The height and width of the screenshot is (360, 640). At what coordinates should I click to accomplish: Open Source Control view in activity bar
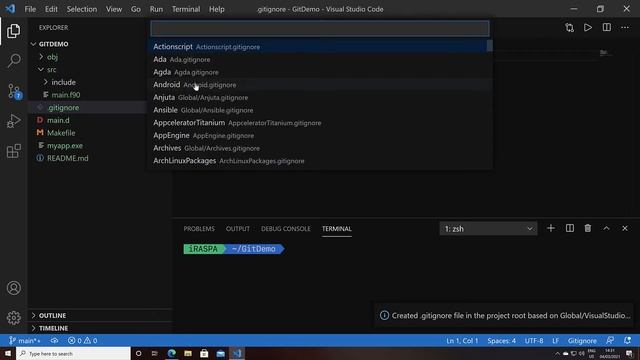coord(13,91)
